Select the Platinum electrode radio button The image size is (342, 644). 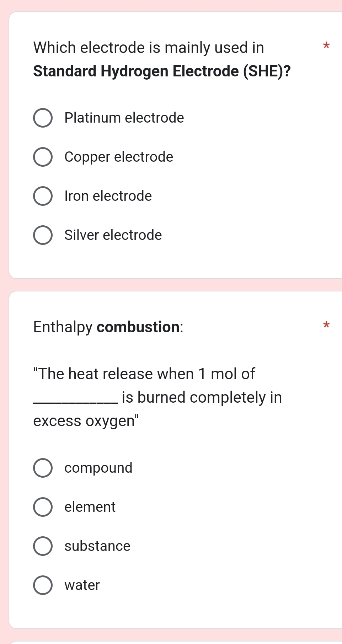[43, 118]
